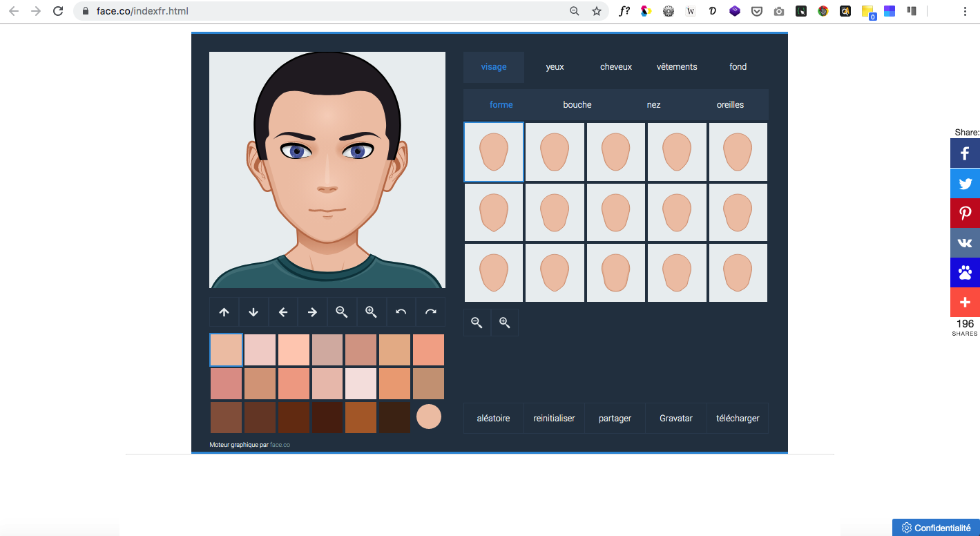980x536 pixels.
Task: Pin the page on Pinterest
Action: tap(965, 213)
